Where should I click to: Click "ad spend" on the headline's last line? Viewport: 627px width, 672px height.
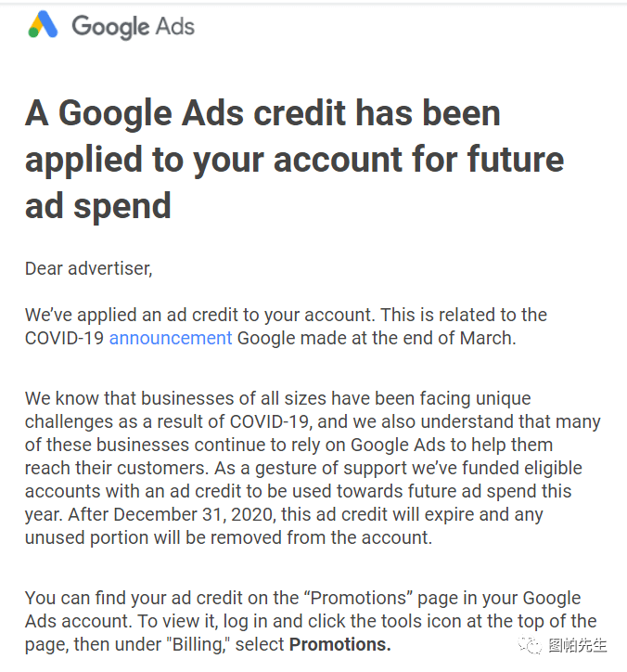coord(98,207)
